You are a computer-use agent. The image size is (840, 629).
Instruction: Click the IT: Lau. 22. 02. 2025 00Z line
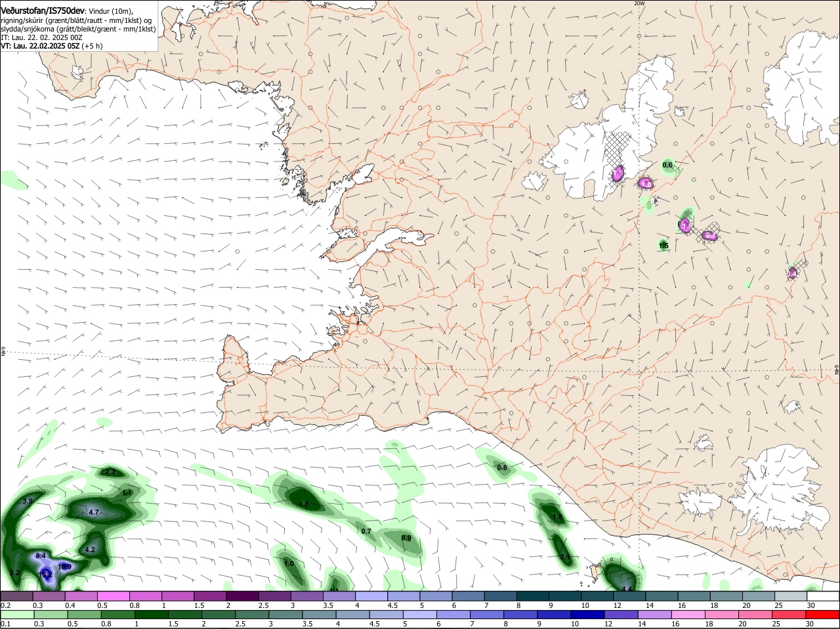[x=41, y=37]
